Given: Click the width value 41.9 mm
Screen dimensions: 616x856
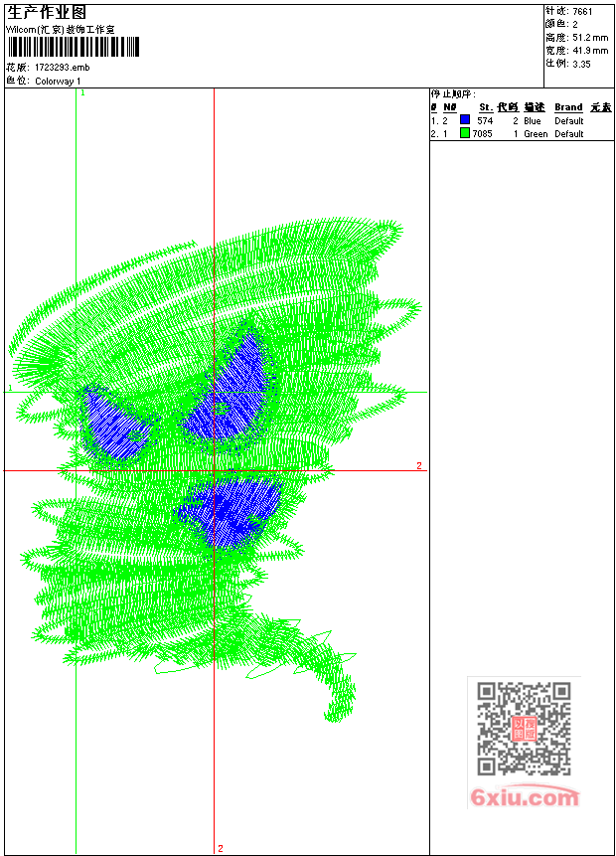Looking at the screenshot, I should [590, 51].
